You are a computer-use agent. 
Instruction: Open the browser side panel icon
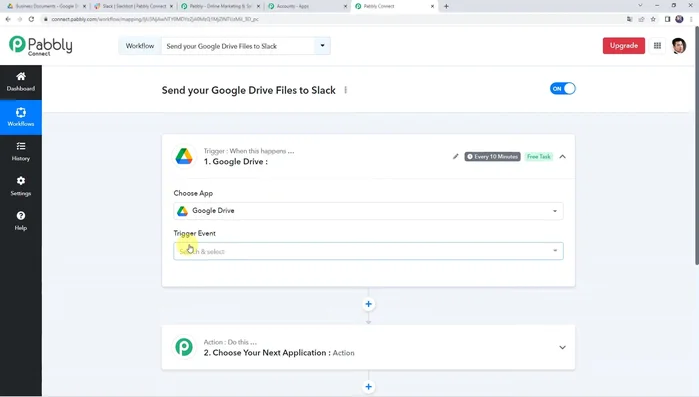[x=667, y=19]
